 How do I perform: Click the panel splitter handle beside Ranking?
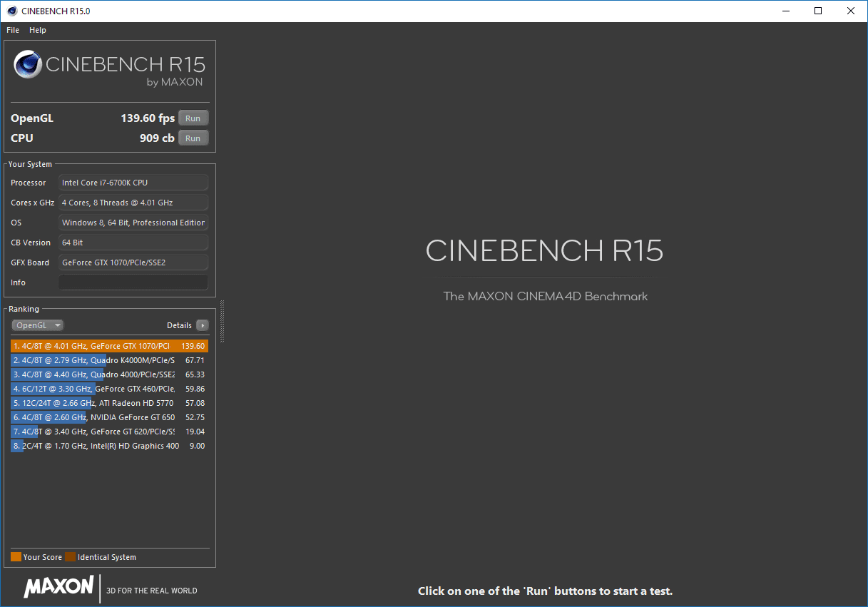(223, 321)
